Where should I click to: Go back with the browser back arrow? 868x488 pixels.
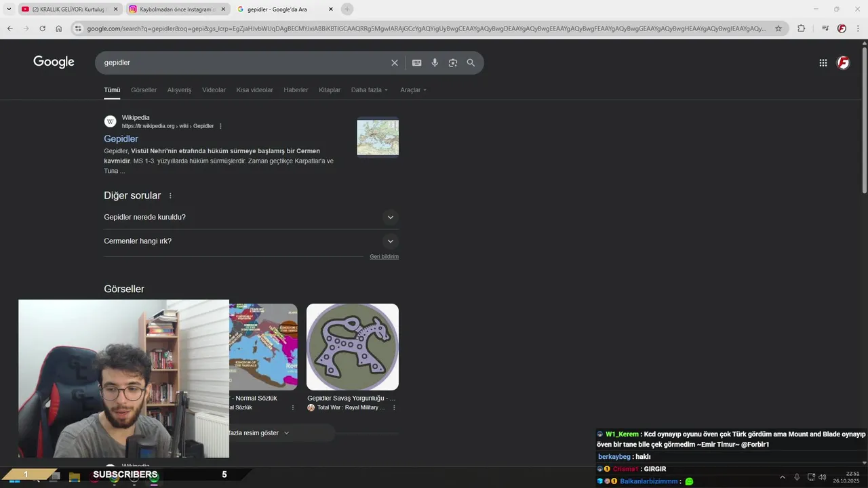(x=9, y=28)
